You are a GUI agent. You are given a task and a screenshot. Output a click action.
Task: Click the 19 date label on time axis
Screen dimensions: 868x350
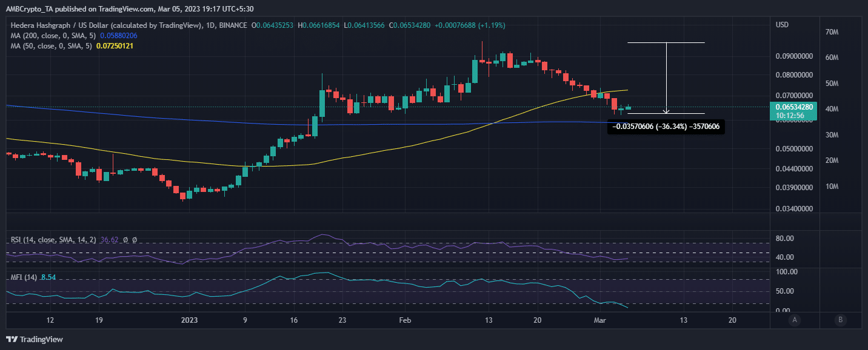coord(99,320)
